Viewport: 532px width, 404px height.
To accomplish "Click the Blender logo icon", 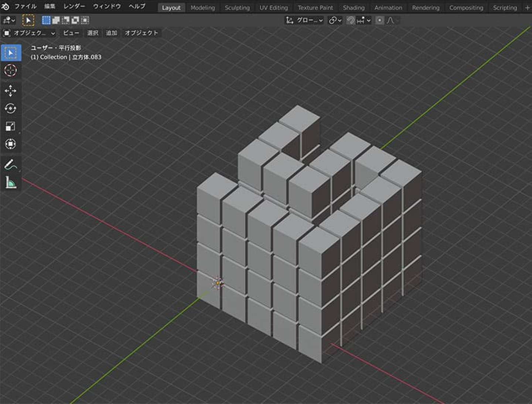I will coord(6,7).
